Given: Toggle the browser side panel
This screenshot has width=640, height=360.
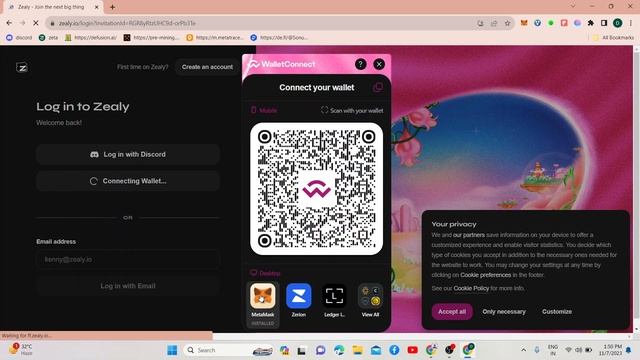Looking at the screenshot, I should click(604, 23).
